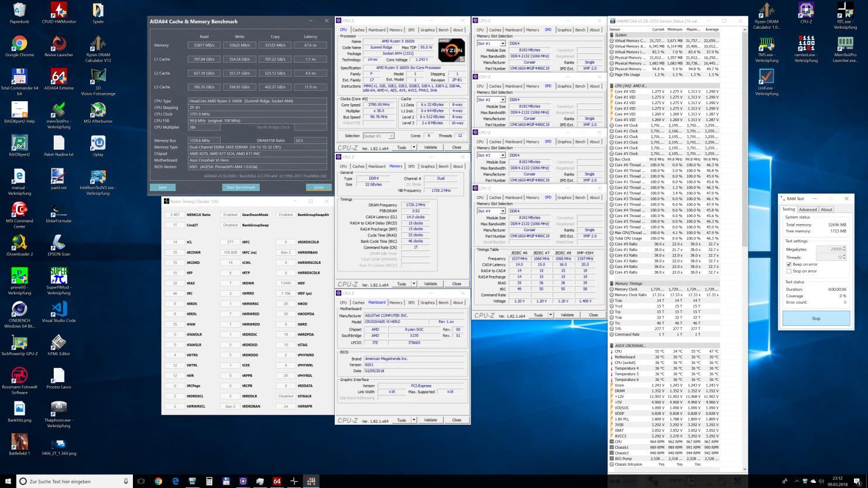Open Caches tab in CPU-Z Mainboard window
The height and width of the screenshot is (488, 868).
pyautogui.click(x=359, y=303)
